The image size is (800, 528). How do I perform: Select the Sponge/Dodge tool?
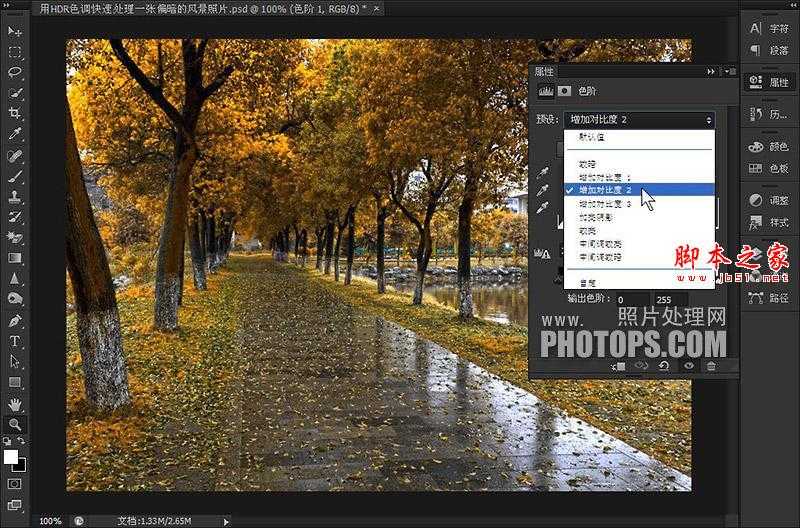tap(14, 299)
